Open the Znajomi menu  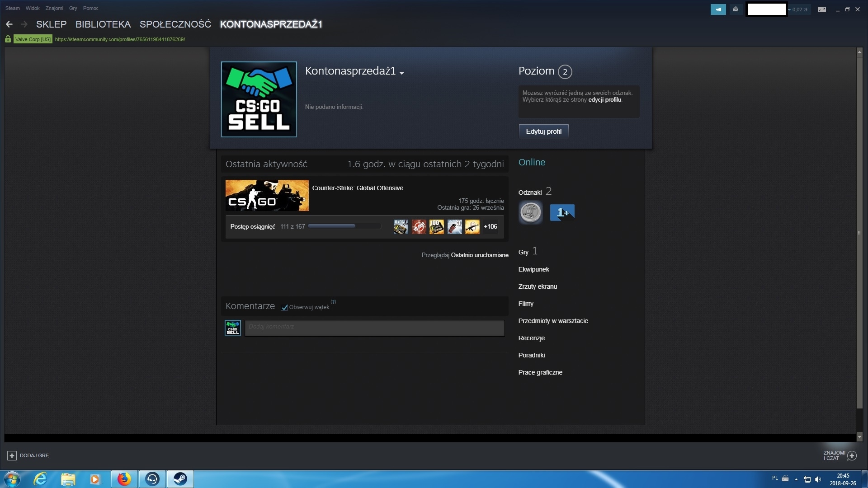[x=54, y=8]
